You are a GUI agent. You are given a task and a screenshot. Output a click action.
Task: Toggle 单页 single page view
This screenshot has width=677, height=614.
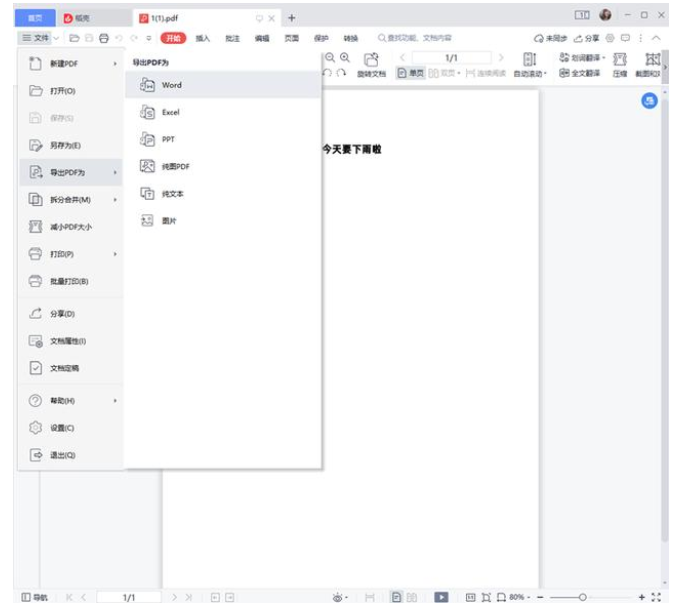(411, 74)
